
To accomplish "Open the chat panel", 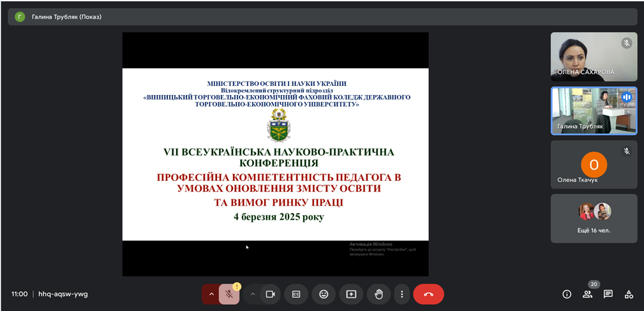I will [x=608, y=294].
